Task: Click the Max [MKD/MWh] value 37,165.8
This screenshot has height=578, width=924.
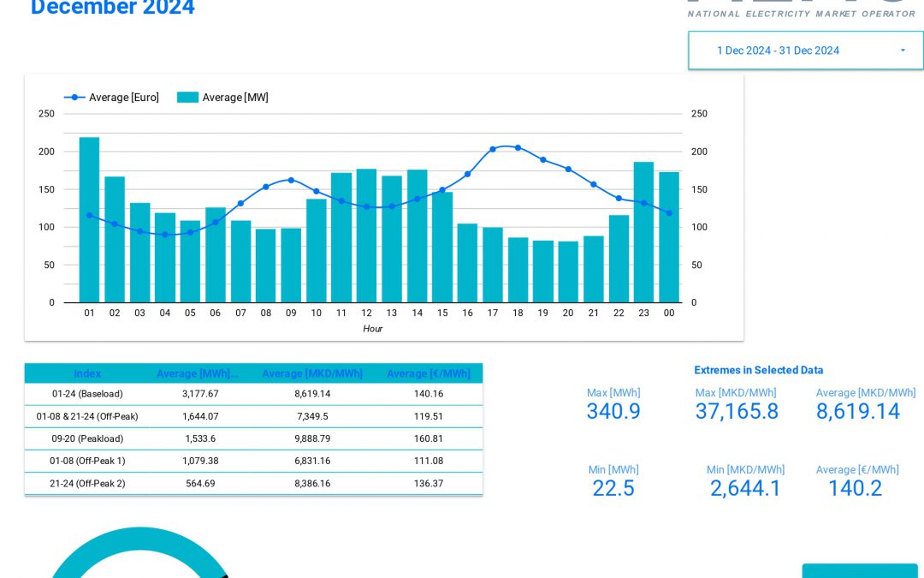Action: tap(744, 412)
